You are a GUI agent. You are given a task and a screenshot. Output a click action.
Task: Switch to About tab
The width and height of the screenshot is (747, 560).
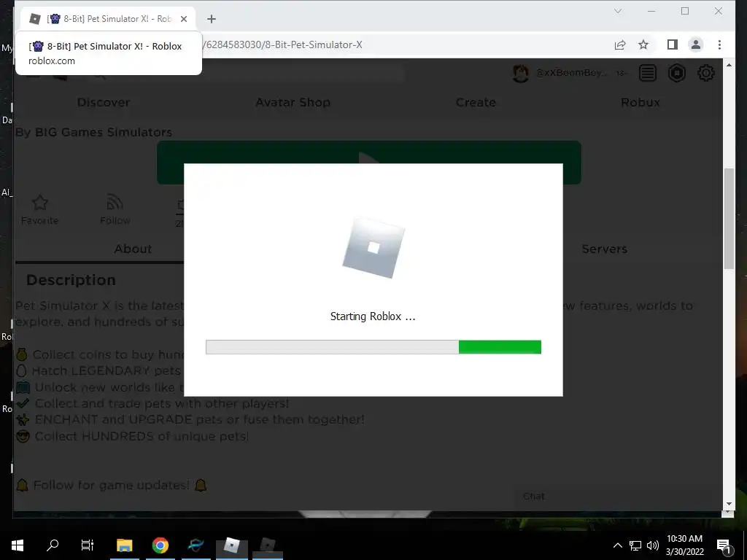[133, 249]
